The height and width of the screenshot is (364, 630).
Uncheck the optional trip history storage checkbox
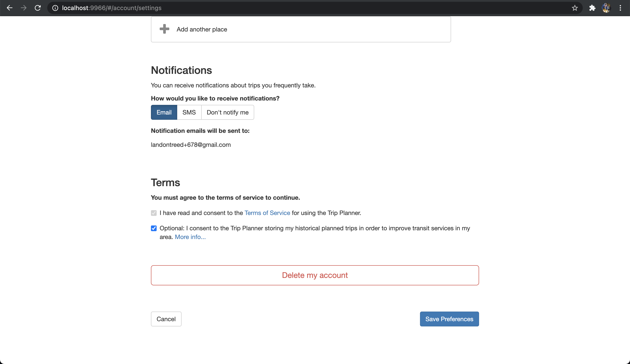[154, 228]
